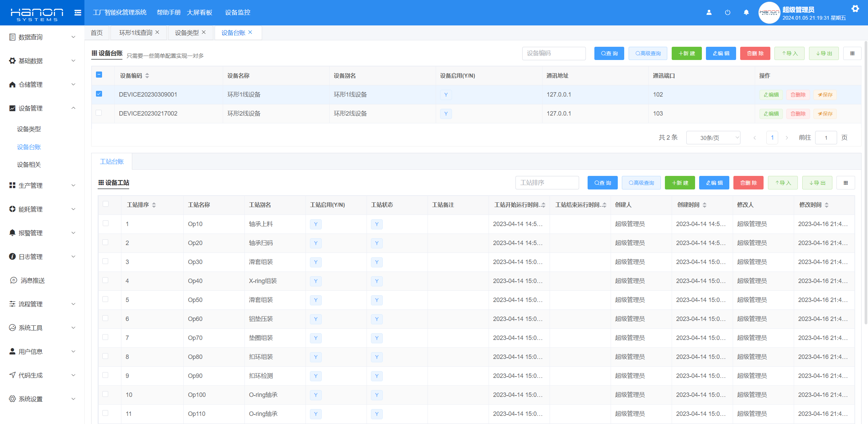Toggle select-all checkbox in 设备工站 table

pyautogui.click(x=105, y=204)
